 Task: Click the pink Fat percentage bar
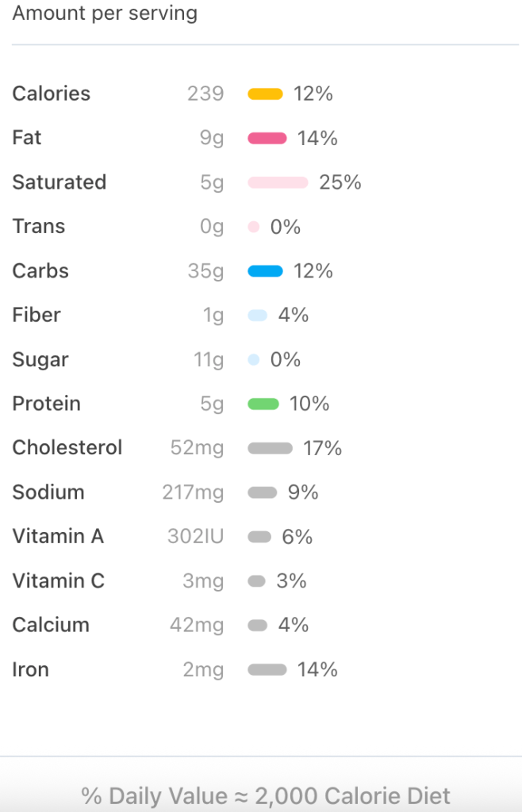point(267,138)
